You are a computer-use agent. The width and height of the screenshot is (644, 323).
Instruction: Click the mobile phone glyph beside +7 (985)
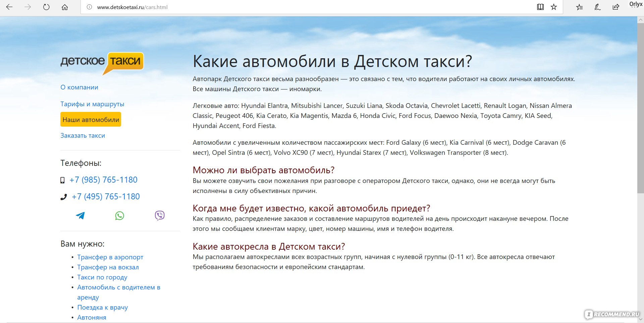pyautogui.click(x=62, y=180)
